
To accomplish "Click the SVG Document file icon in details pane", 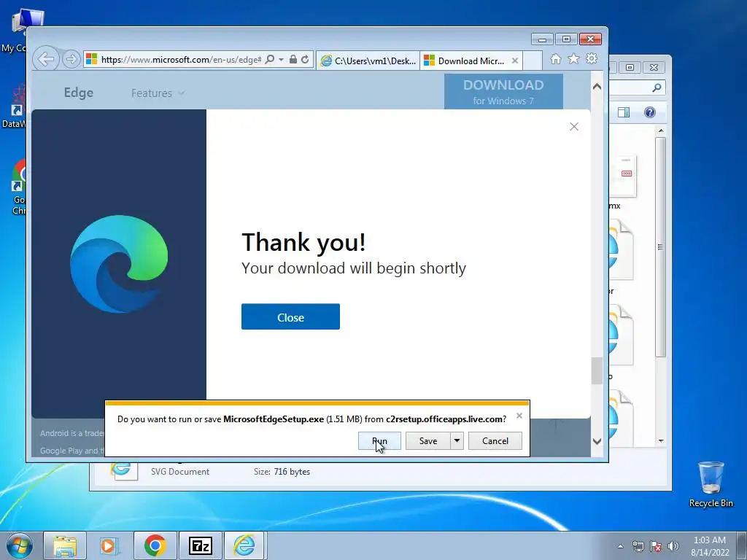I will [x=123, y=470].
